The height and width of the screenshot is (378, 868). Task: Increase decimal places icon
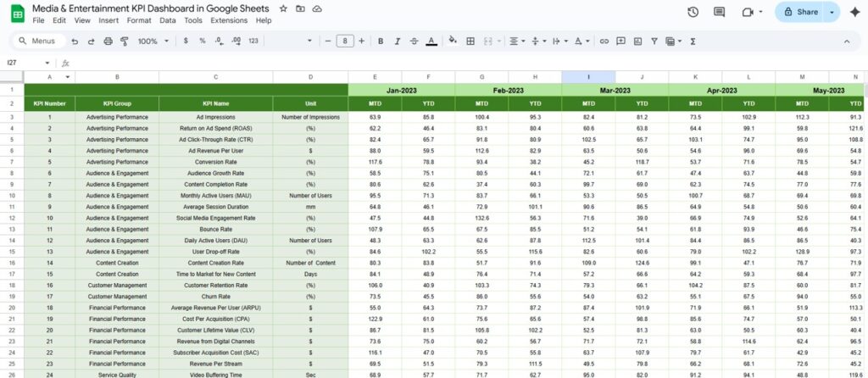(x=236, y=41)
